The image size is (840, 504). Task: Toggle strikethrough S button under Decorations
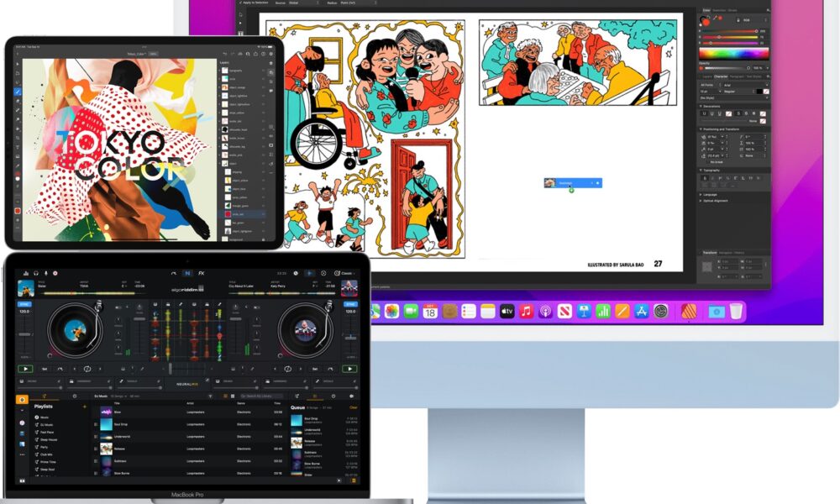coord(738,113)
